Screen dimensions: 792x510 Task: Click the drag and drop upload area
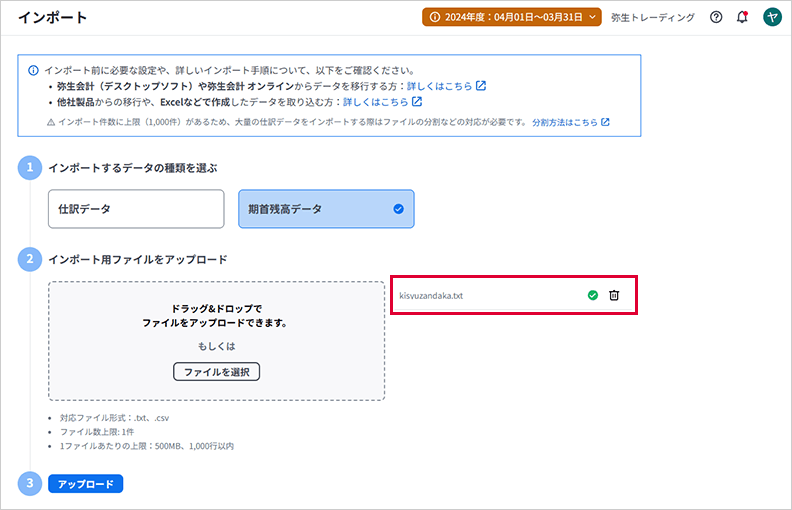[x=216, y=340]
